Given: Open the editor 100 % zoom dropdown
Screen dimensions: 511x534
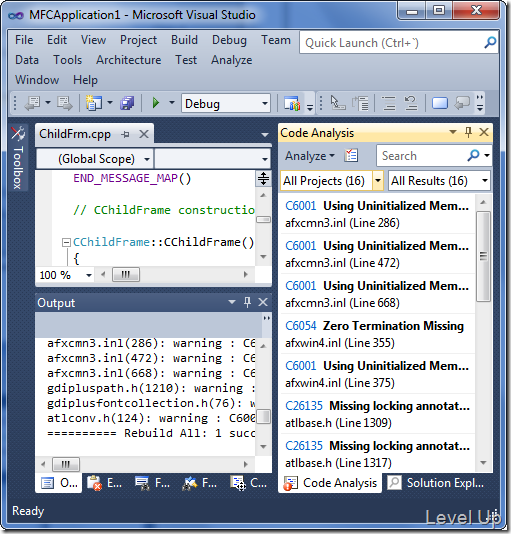Looking at the screenshot, I should [89, 275].
